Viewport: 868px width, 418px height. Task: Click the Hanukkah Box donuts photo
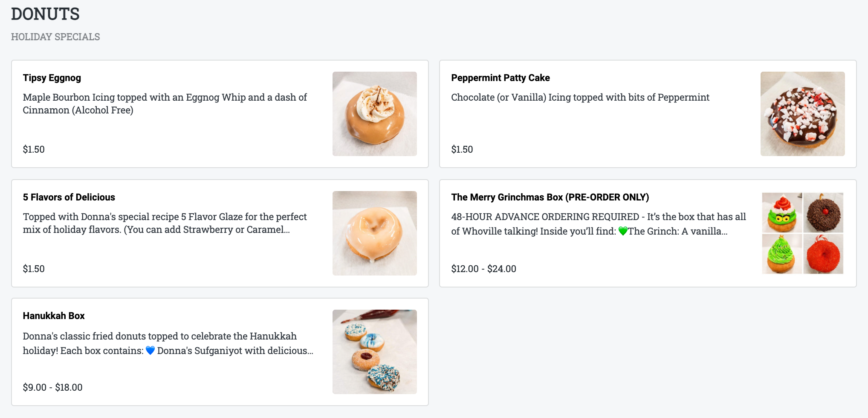[374, 351]
